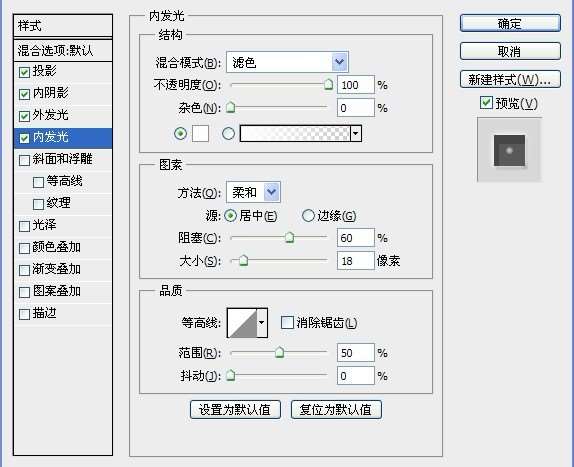Open the 等高线 contour curve picker

click(x=242, y=322)
